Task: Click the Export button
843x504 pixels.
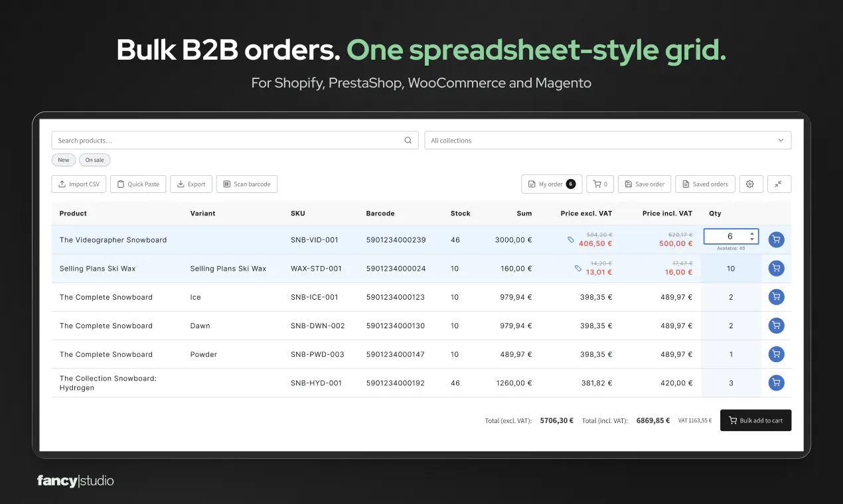Action: [x=191, y=184]
